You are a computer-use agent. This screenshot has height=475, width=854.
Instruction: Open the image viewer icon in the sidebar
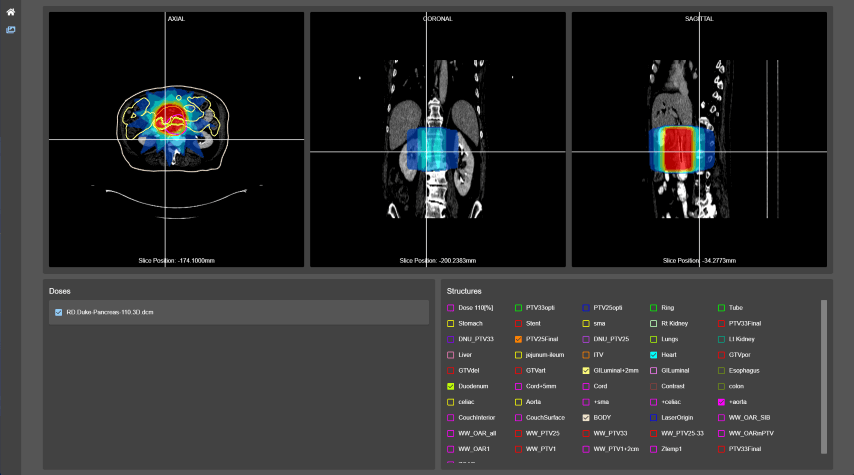(10, 30)
